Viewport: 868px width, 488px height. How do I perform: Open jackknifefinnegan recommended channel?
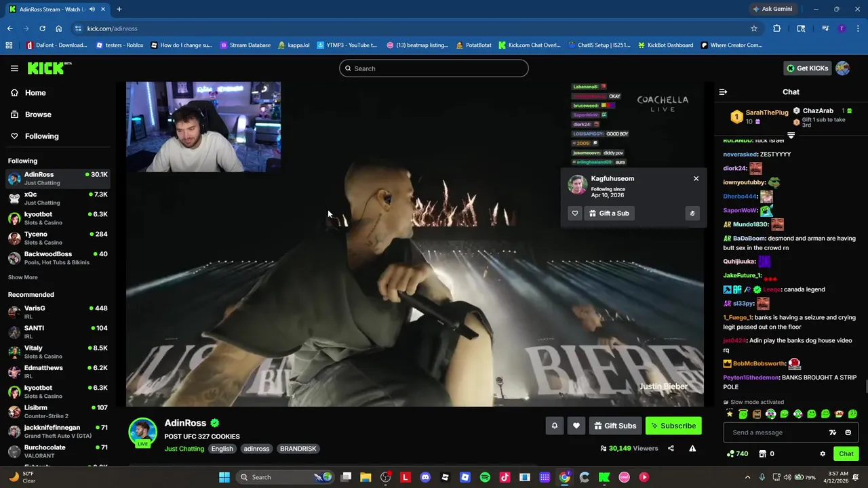[57, 431]
